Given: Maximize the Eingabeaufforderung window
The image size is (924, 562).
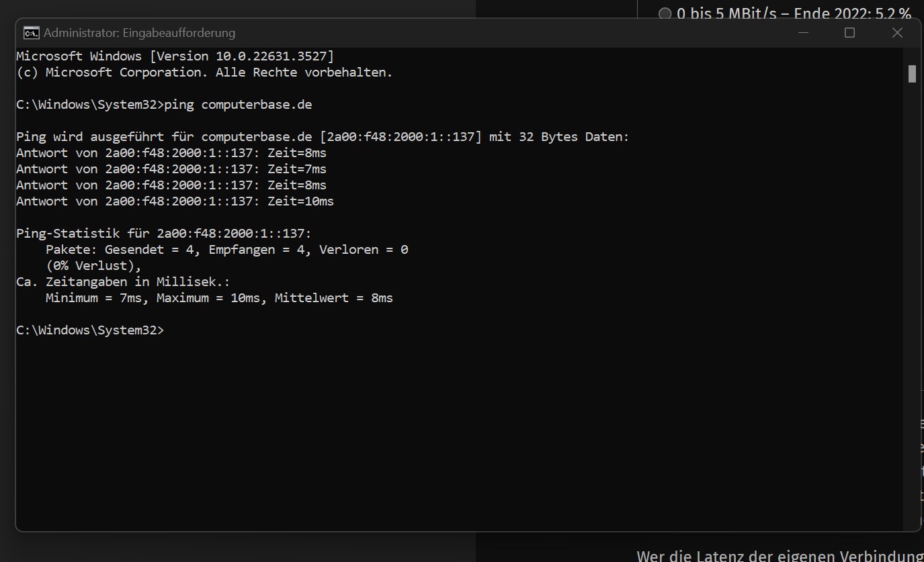Looking at the screenshot, I should click(849, 32).
